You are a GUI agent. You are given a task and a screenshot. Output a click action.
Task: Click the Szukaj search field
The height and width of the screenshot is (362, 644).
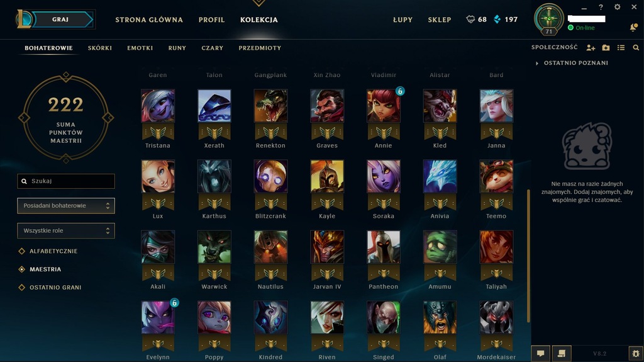click(x=65, y=181)
